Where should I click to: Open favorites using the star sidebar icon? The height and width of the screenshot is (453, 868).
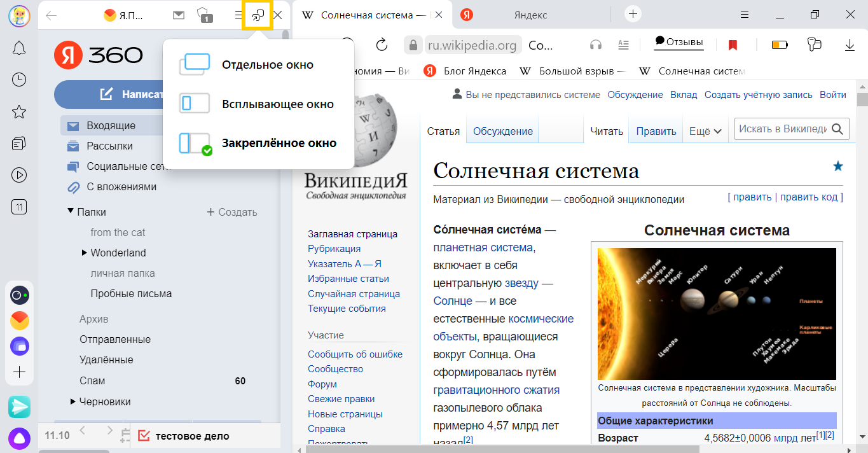pyautogui.click(x=19, y=111)
